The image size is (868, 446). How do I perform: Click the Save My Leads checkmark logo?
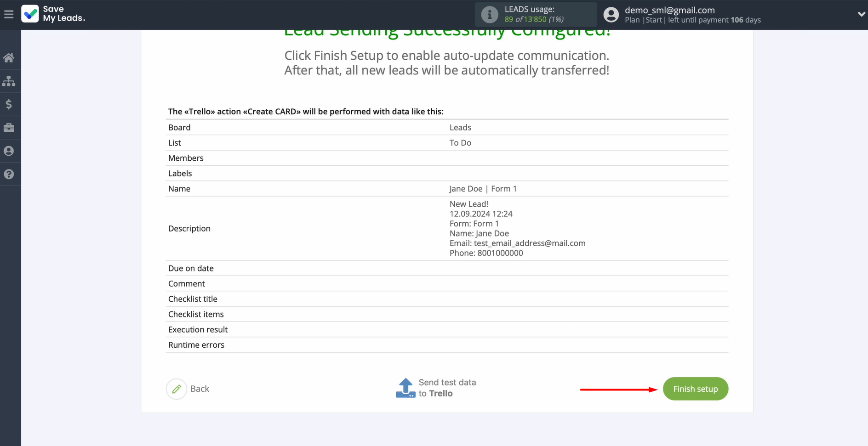point(30,14)
